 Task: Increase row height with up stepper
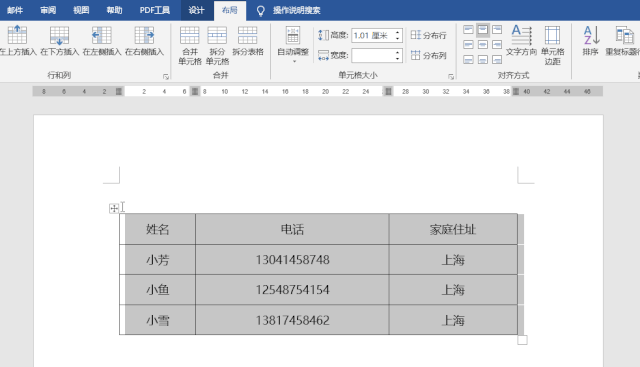(398, 32)
